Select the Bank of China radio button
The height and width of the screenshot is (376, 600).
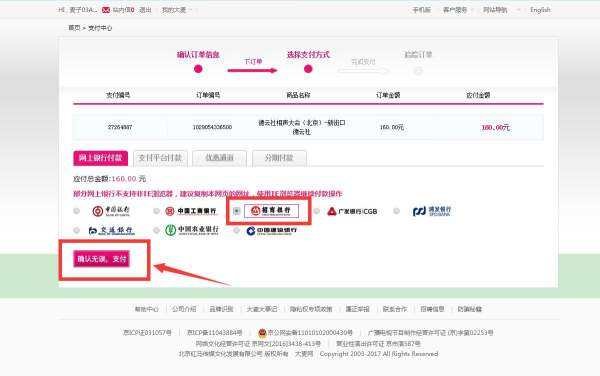pos(77,211)
